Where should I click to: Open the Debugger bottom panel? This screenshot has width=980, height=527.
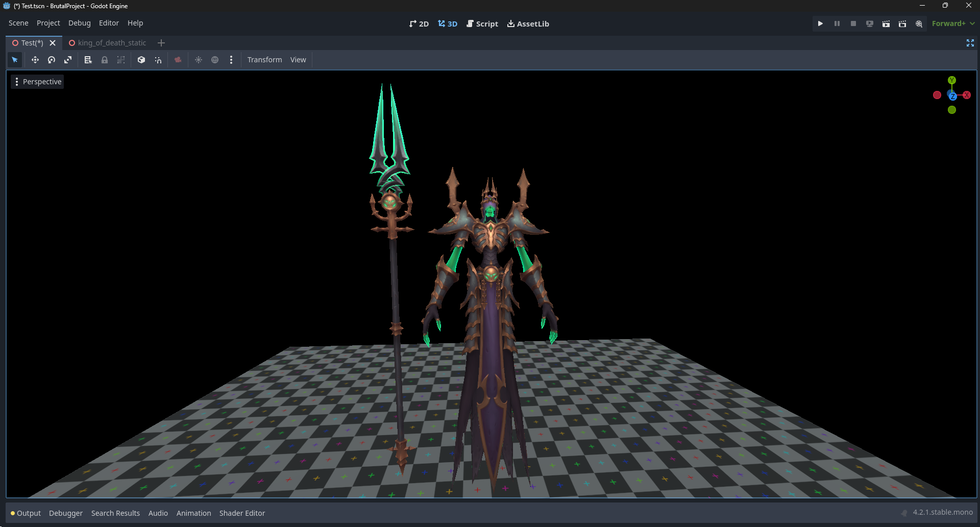(x=66, y=513)
